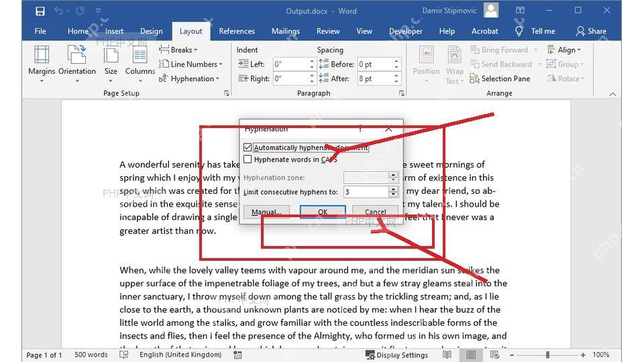This screenshot has height=362, width=644.
Task: Open the Selection Pane
Action: point(500,78)
